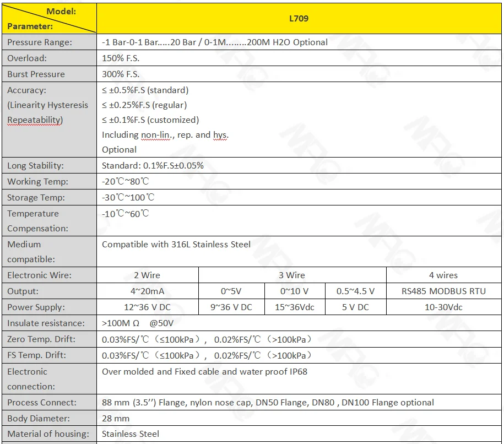Select the 15~36Vdc power supply cell

[x=294, y=307]
